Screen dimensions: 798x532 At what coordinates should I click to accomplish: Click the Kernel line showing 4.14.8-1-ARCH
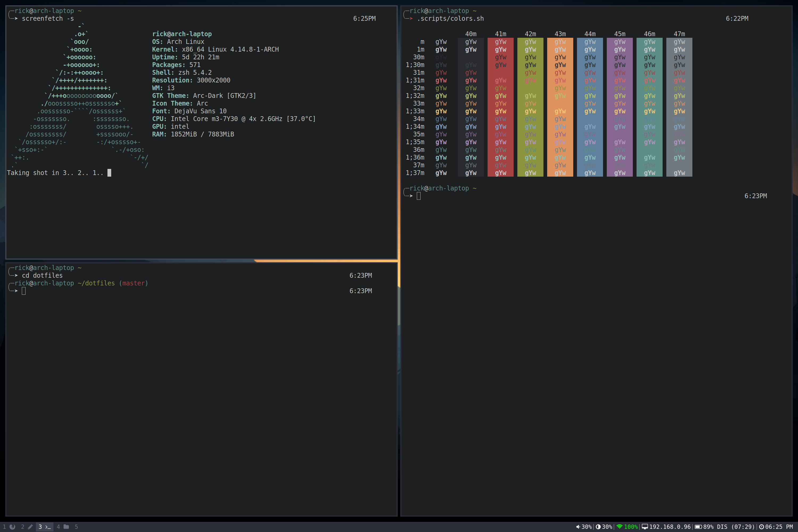pyautogui.click(x=215, y=49)
